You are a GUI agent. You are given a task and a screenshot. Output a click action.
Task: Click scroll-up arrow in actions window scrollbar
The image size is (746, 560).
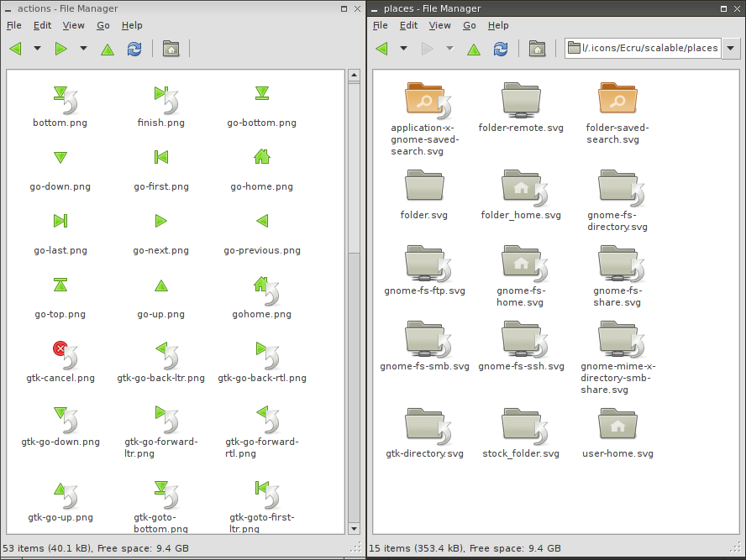point(354,75)
